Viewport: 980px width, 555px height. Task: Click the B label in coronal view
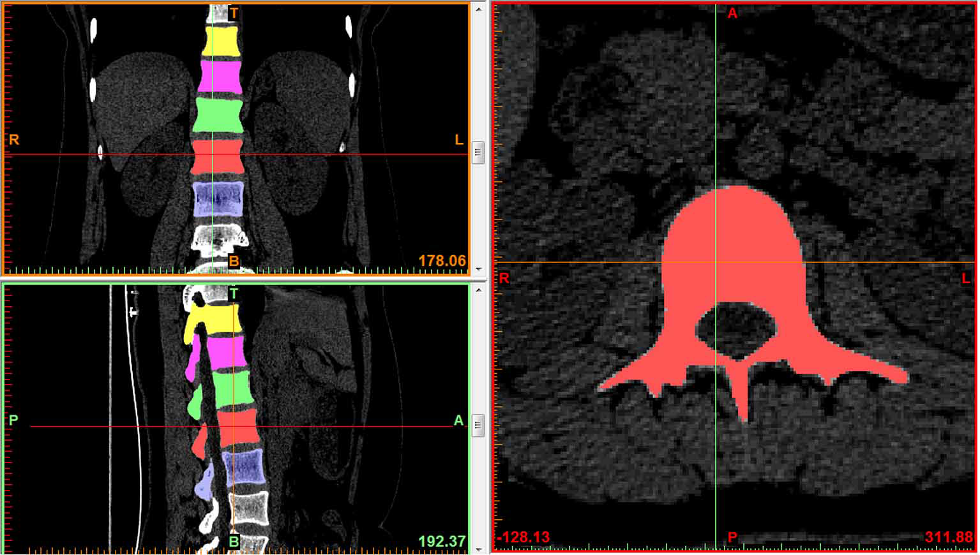[x=234, y=261]
